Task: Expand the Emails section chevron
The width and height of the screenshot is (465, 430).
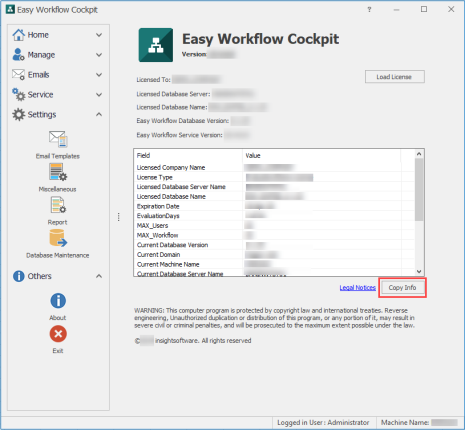Action: click(99, 75)
